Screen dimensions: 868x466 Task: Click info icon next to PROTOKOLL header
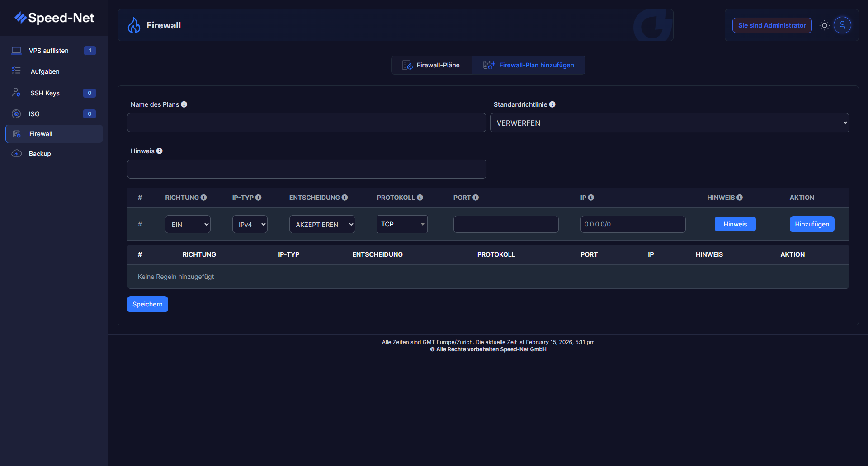[x=420, y=198]
